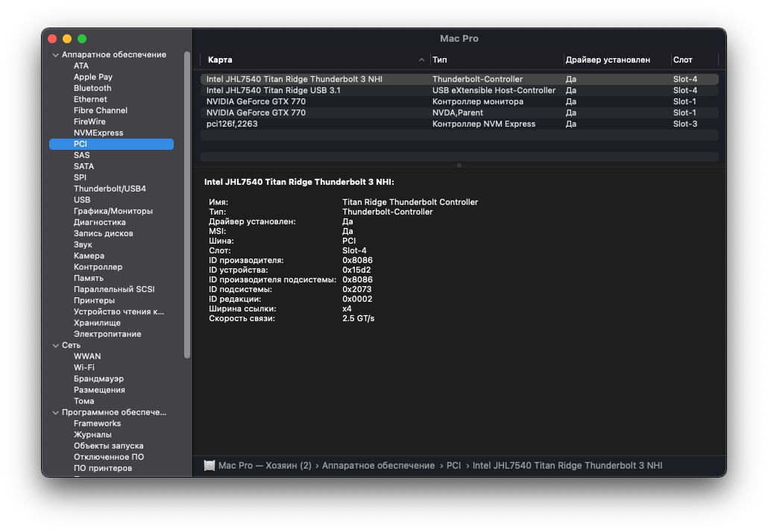Open Wi-Fi network section

(x=84, y=367)
